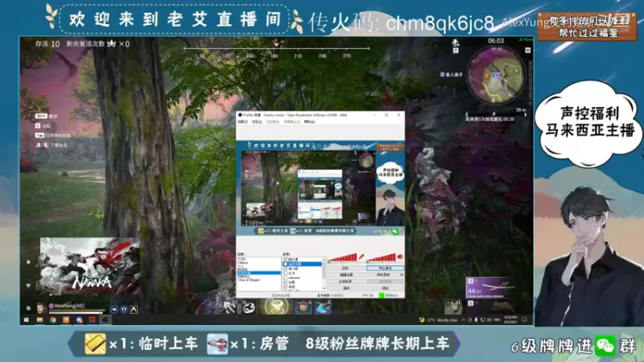Click the ENG language indicator in tray
Screen dimensions: 644x362
[497, 319]
